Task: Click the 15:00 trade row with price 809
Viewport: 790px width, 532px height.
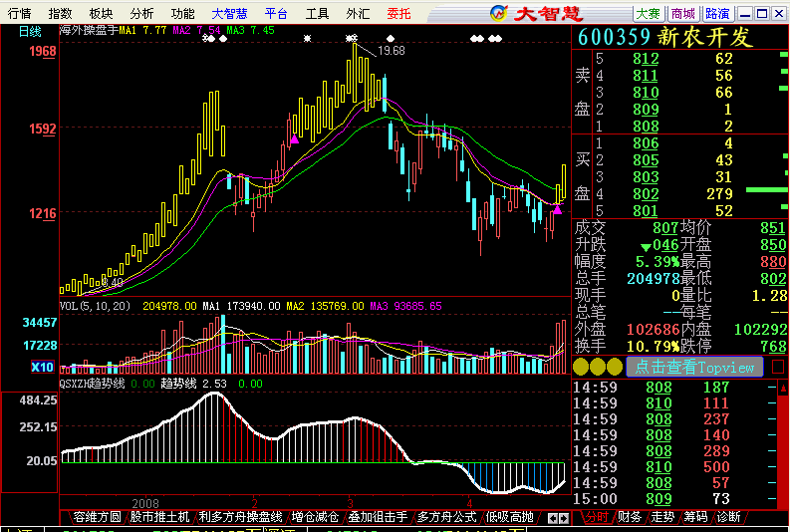Action: click(674, 499)
